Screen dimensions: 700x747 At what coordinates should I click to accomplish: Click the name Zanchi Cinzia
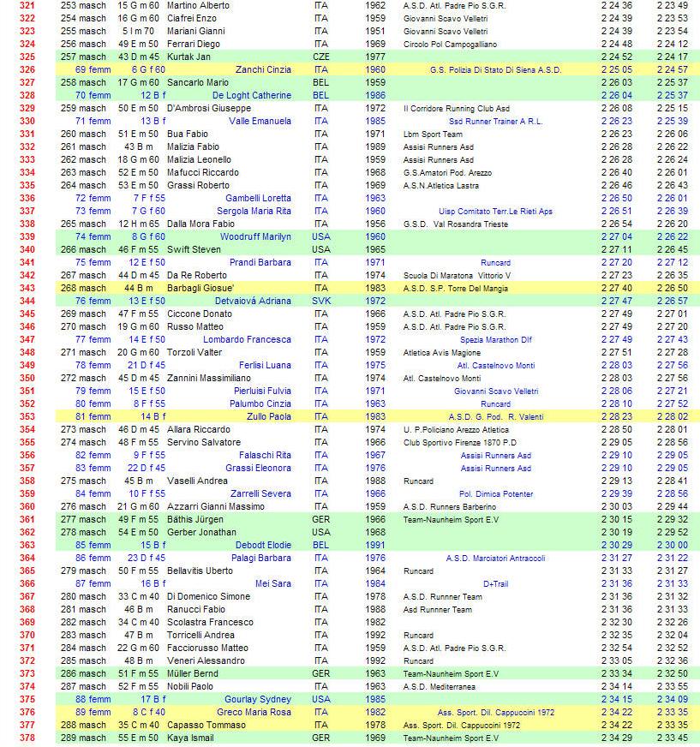click(263, 70)
